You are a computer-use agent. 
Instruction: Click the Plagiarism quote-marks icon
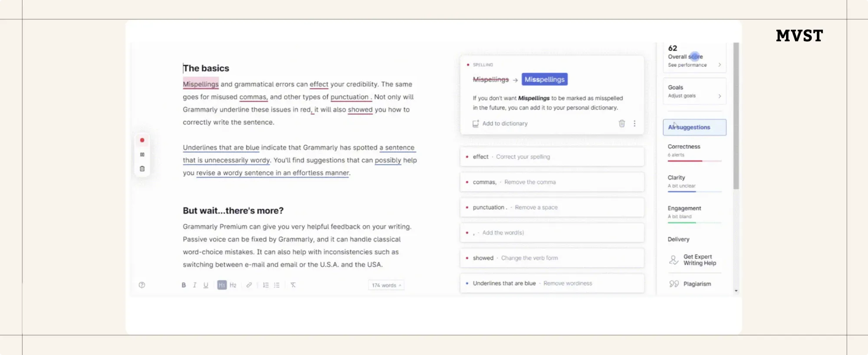674,284
